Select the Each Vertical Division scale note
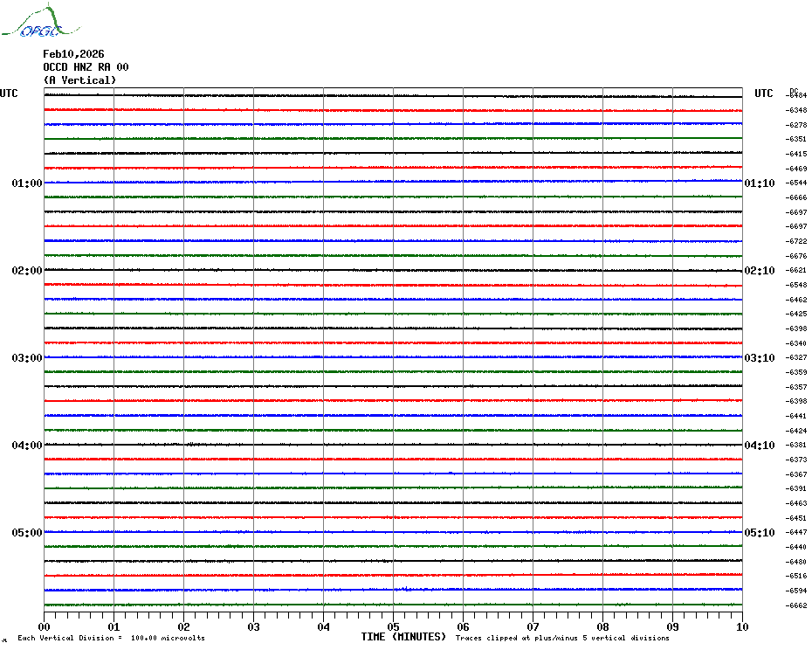 (x=111, y=639)
